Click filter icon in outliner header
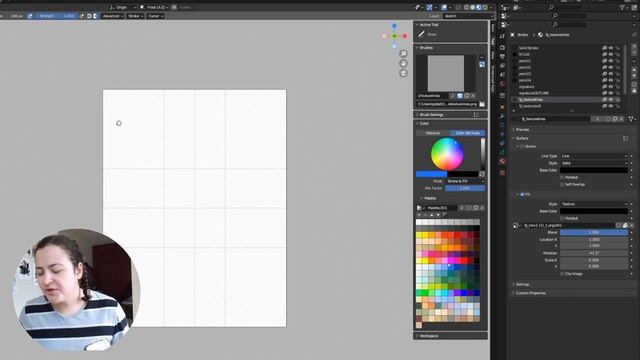Screen dimensions: 640x360 click(x=622, y=7)
